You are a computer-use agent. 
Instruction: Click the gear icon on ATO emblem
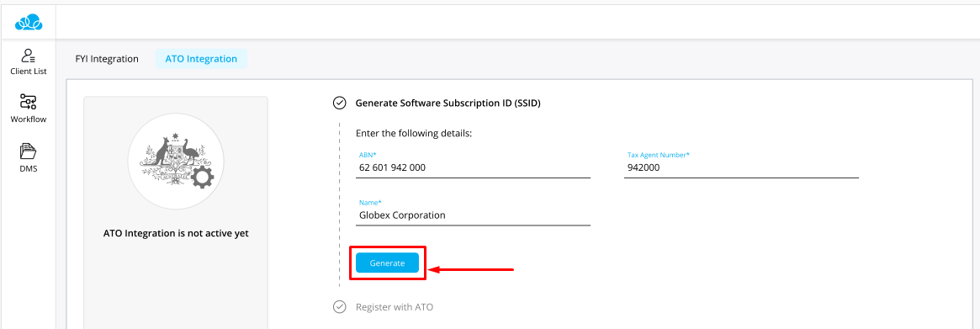pos(202,178)
